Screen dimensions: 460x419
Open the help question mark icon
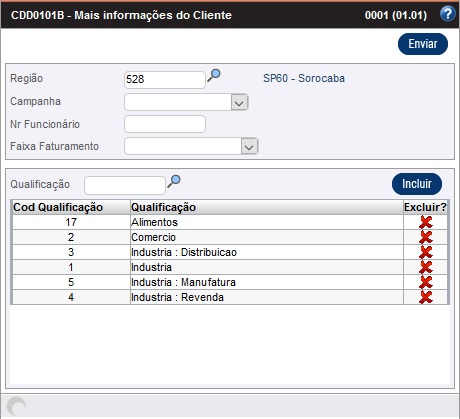coord(447,14)
